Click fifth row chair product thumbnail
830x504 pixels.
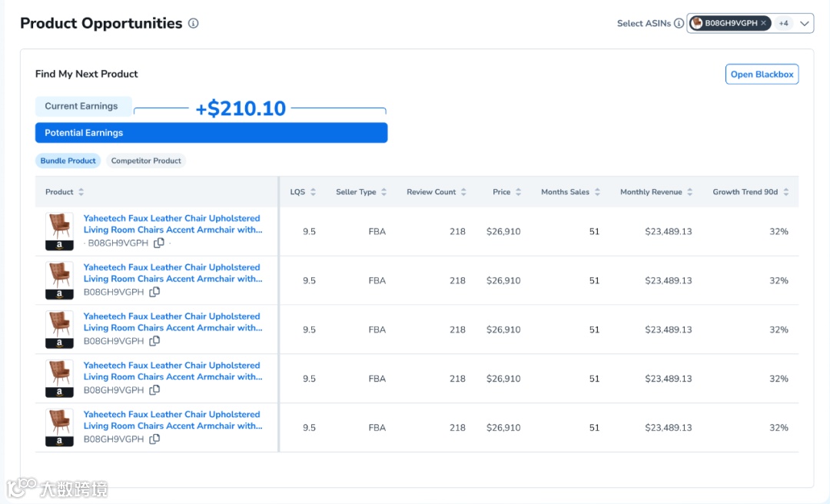point(59,428)
